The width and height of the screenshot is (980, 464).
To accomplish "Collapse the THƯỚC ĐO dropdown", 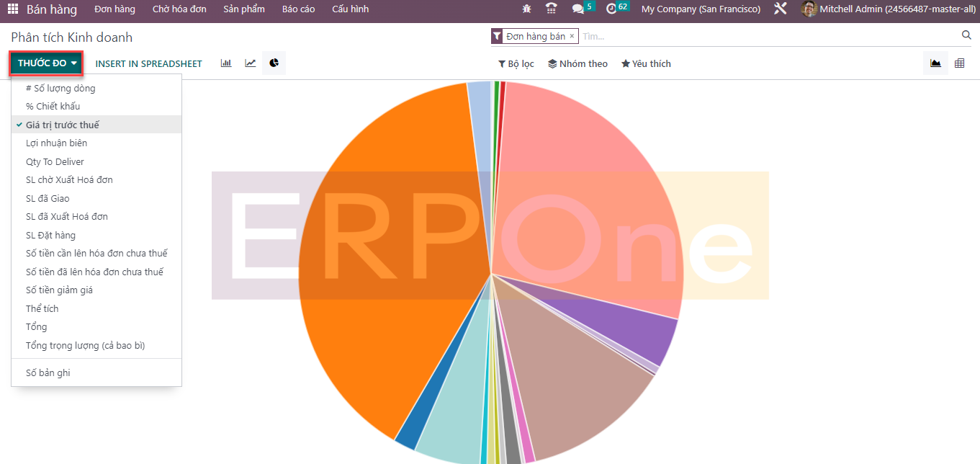I will (47, 63).
